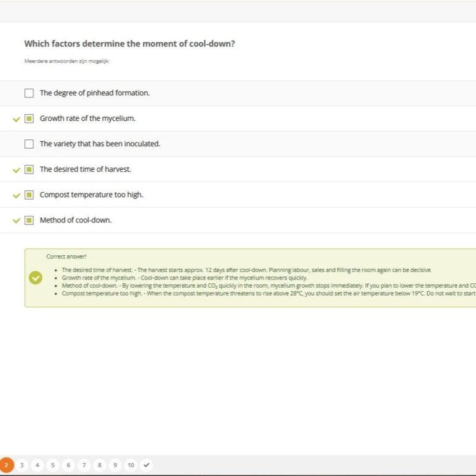Toggle 'The desired time of harvest' checkbox

[29, 169]
